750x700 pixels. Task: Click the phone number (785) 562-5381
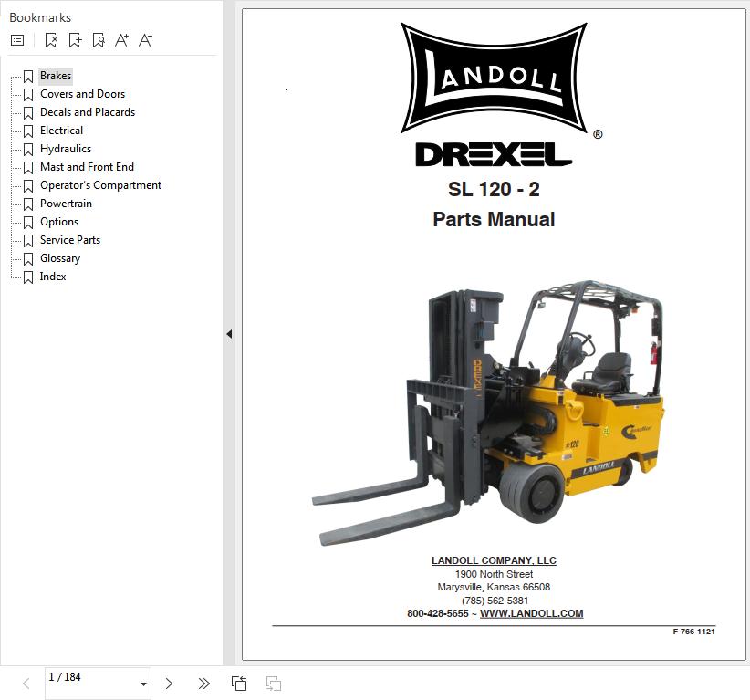click(x=495, y=601)
